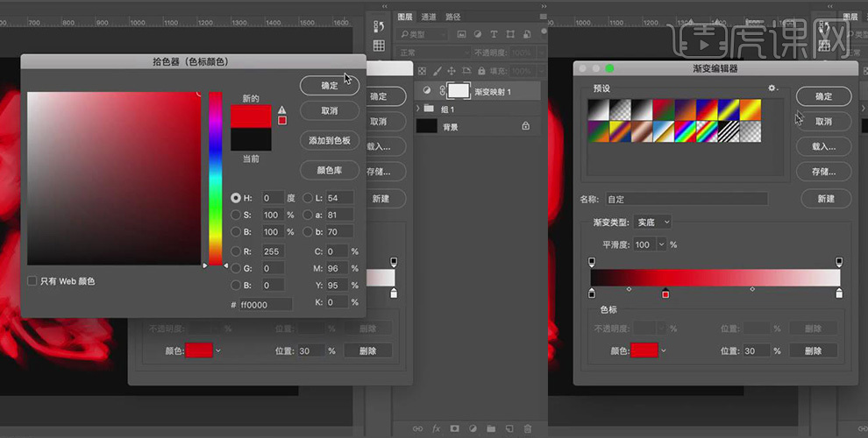The width and height of the screenshot is (868, 438).
Task: Select the rainbow spectrum gradient preset
Action: coord(686,131)
